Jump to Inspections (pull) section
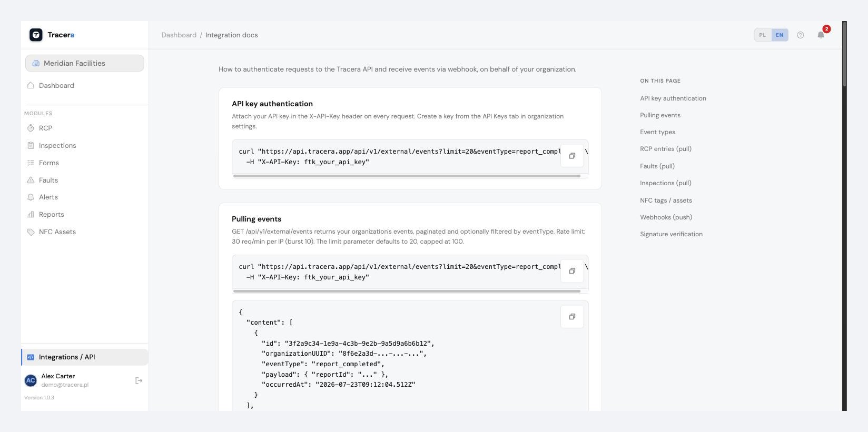The width and height of the screenshot is (868, 432). (666, 183)
